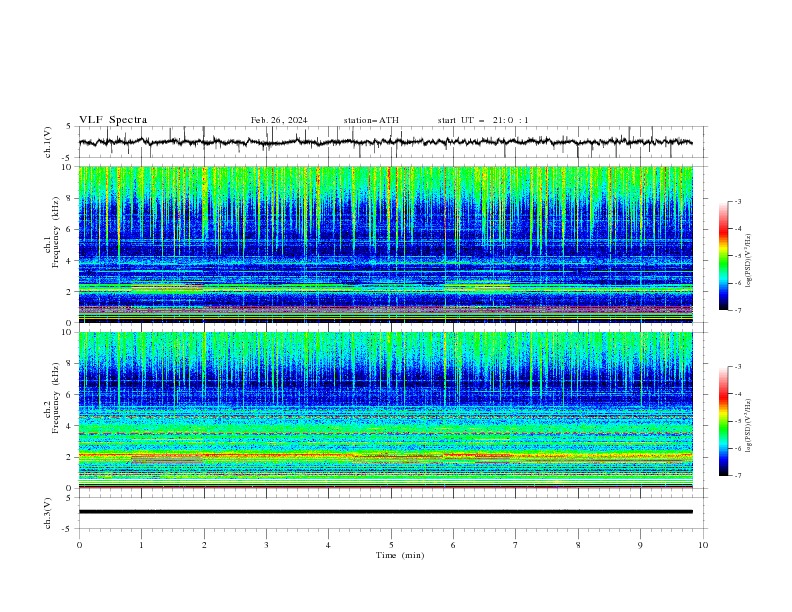Screen dimensions: 792x612
Task: Click time axis tick label "4"
Action: [329, 545]
